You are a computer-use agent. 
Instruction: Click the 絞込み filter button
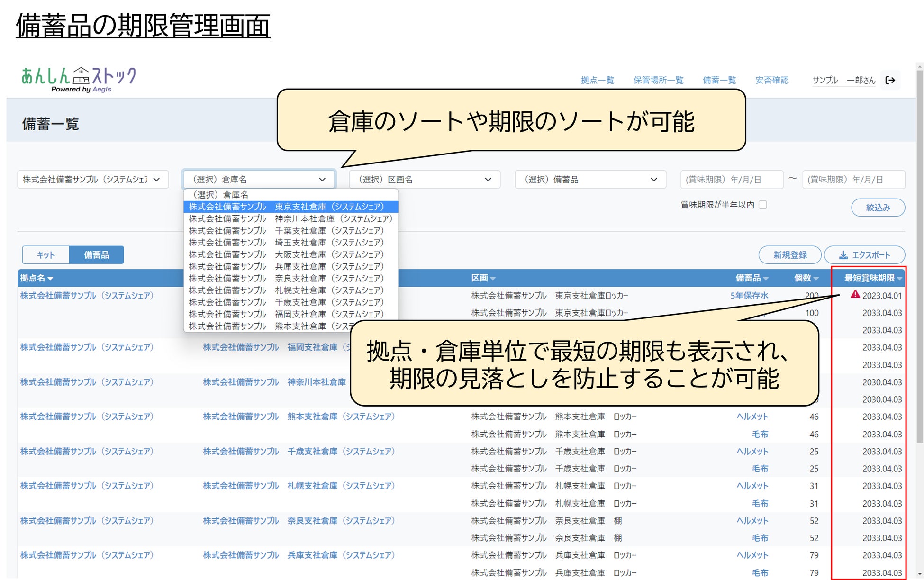[x=878, y=208]
